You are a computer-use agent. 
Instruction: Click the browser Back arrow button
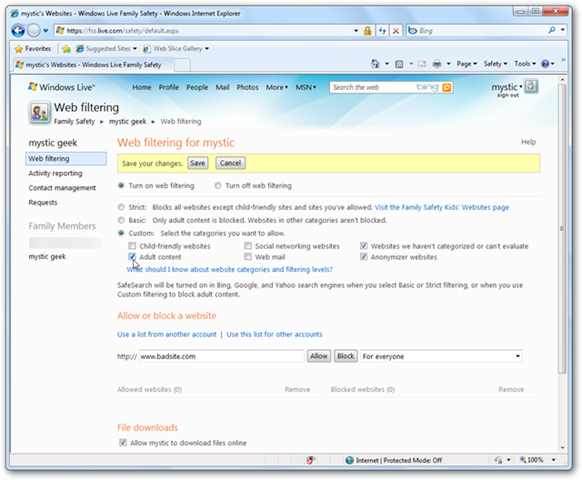pyautogui.click(x=18, y=30)
